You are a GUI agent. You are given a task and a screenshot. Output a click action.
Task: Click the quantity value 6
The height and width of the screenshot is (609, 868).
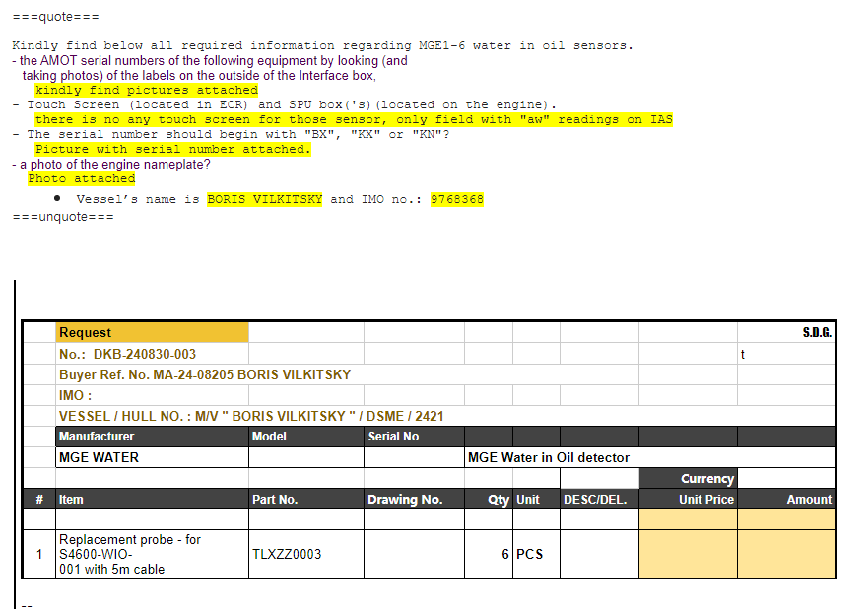pyautogui.click(x=504, y=554)
